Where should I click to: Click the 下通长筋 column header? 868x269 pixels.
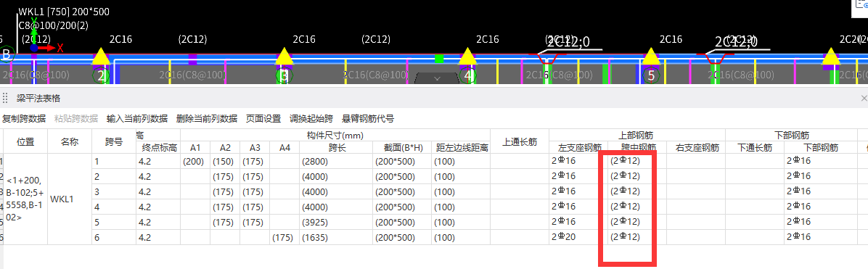[755, 148]
